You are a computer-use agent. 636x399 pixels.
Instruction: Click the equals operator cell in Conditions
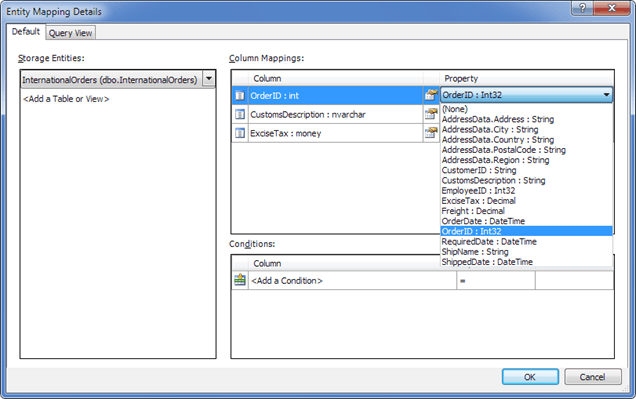(496, 280)
